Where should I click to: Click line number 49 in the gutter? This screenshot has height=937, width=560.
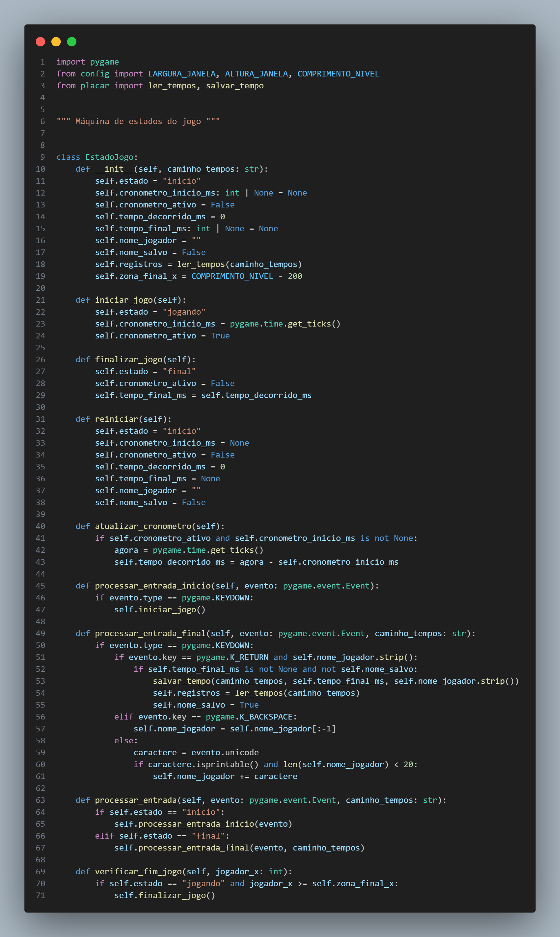point(40,633)
